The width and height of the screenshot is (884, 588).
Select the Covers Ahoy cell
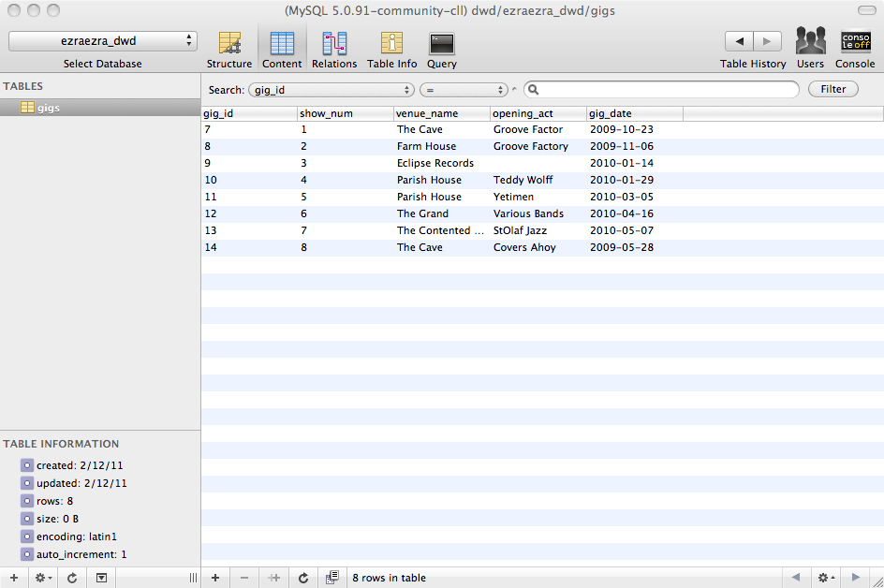[538, 247]
